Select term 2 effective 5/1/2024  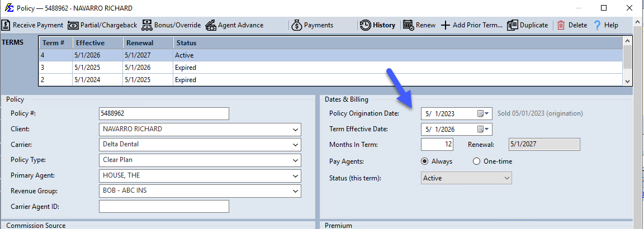pos(330,80)
